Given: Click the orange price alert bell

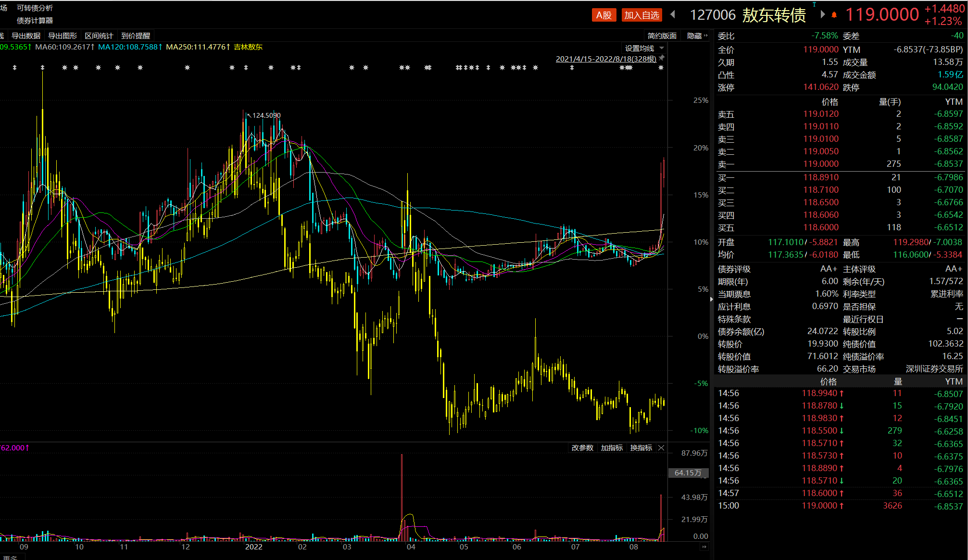Looking at the screenshot, I should pos(834,15).
